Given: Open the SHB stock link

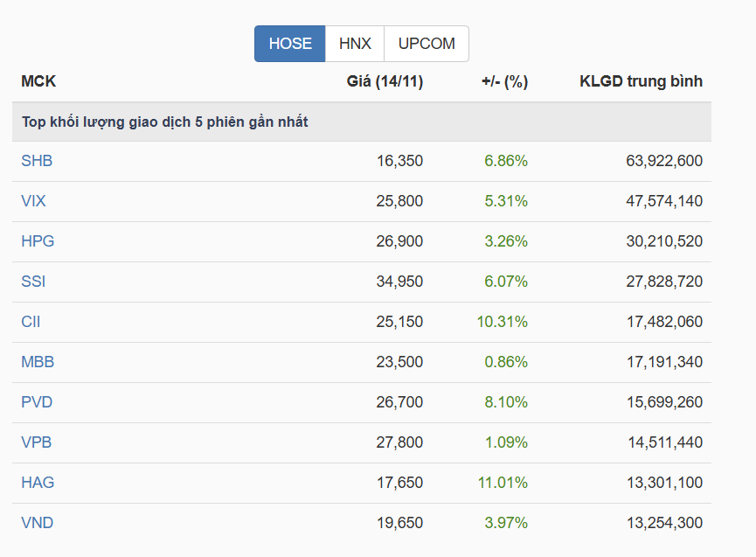Looking at the screenshot, I should point(37,161).
